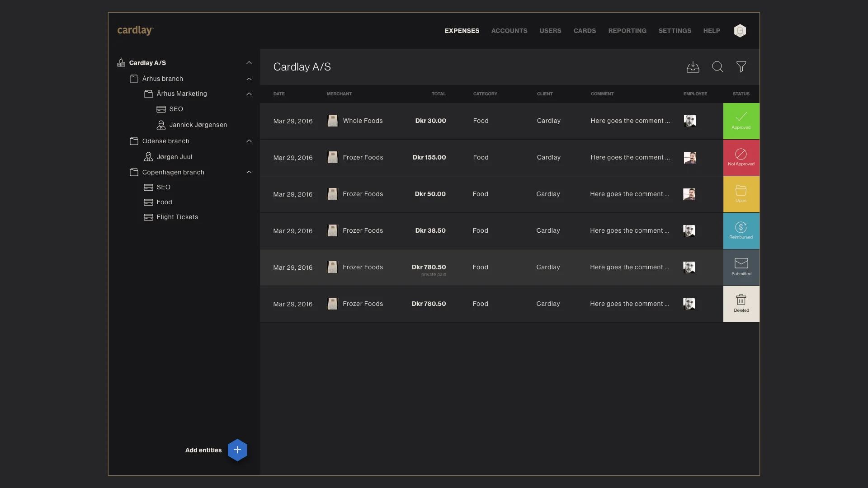The image size is (868, 488).
Task: Click the merchant thumbnail in Dkr 155.00 row
Action: (332, 157)
